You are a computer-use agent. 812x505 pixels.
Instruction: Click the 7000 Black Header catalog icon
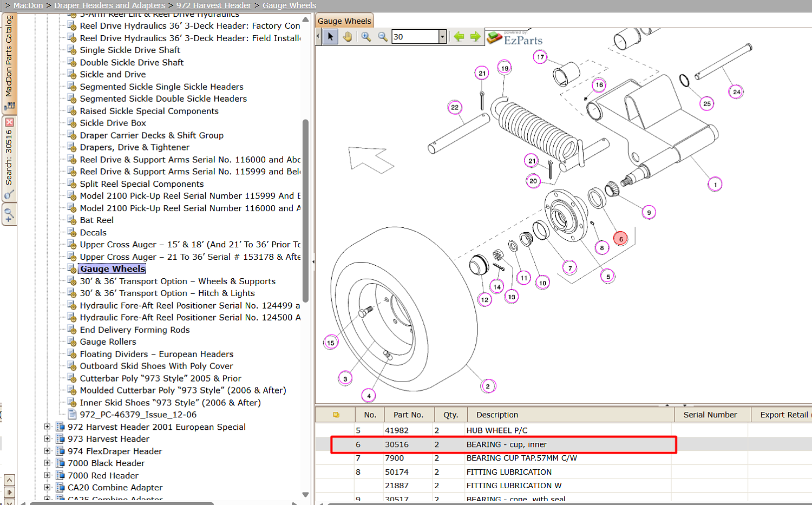(60, 463)
